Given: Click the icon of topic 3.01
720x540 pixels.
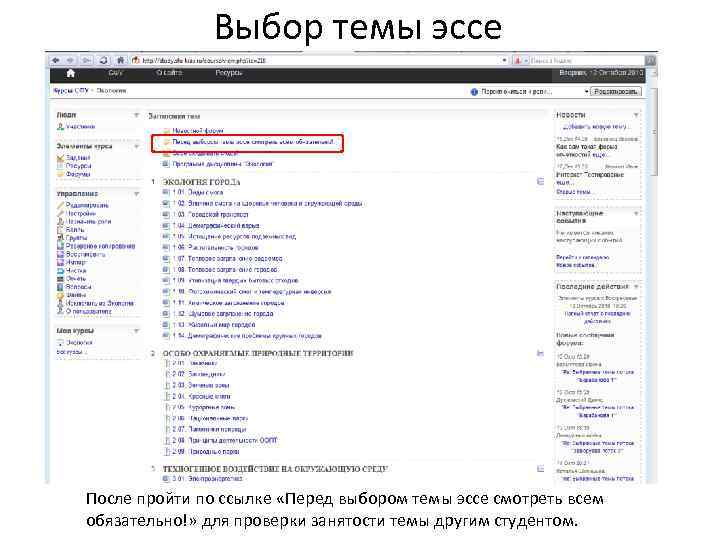Looking at the screenshot, I should [167, 479].
